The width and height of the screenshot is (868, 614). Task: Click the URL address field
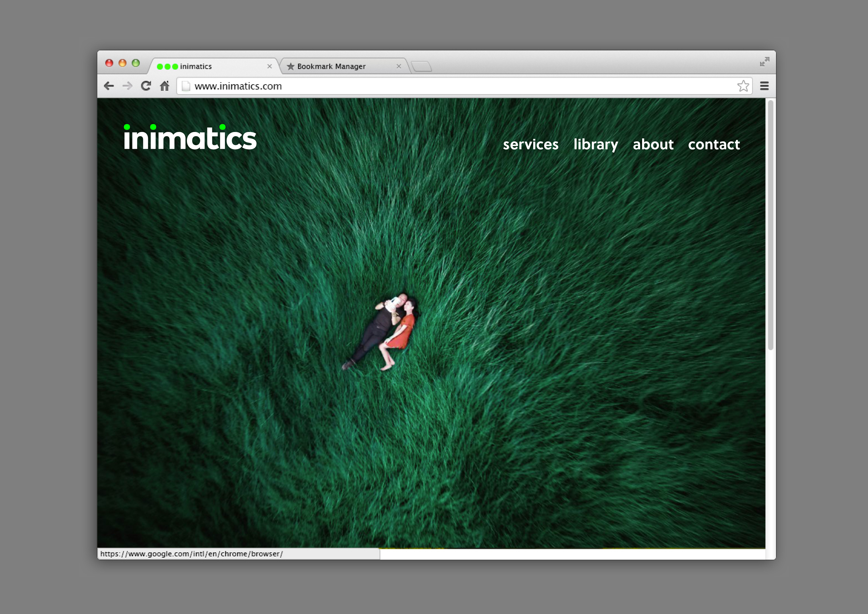[454, 86]
